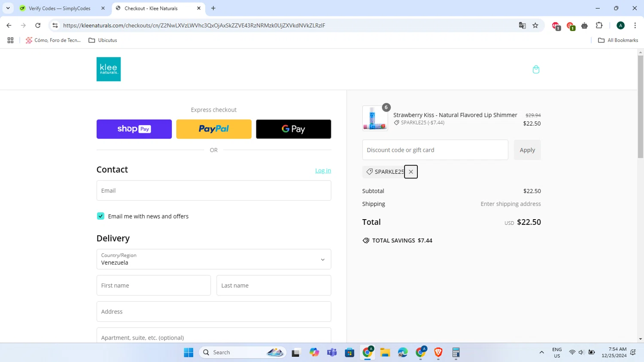Focus the Email input field
Image resolution: width=644 pixels, height=362 pixels.
(x=214, y=190)
